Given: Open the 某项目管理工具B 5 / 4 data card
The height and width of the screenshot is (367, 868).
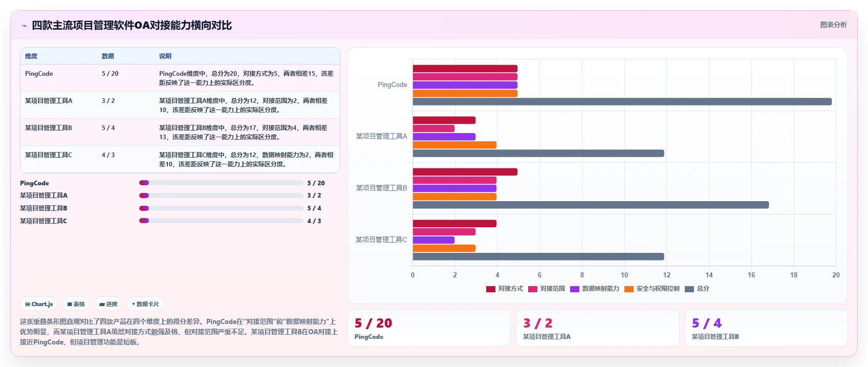Looking at the screenshot, I should 766,328.
